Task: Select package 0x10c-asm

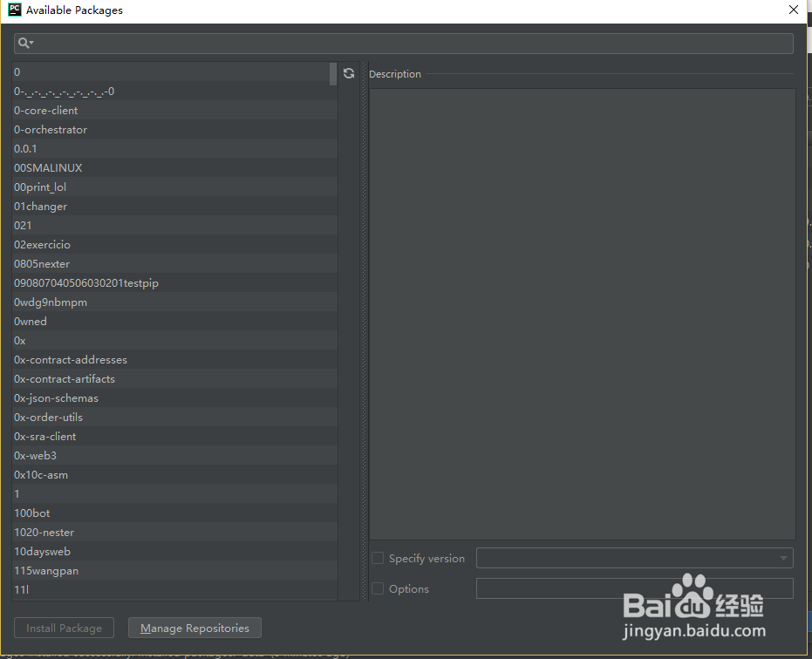Action: point(174,474)
